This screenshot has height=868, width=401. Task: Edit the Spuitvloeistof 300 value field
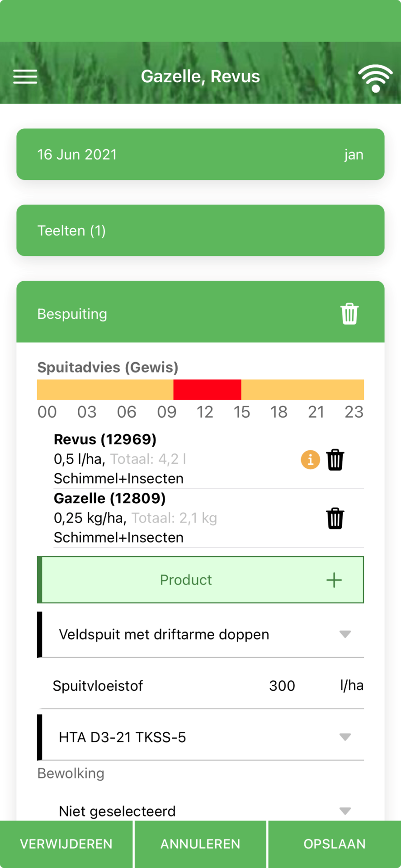pyautogui.click(x=282, y=686)
